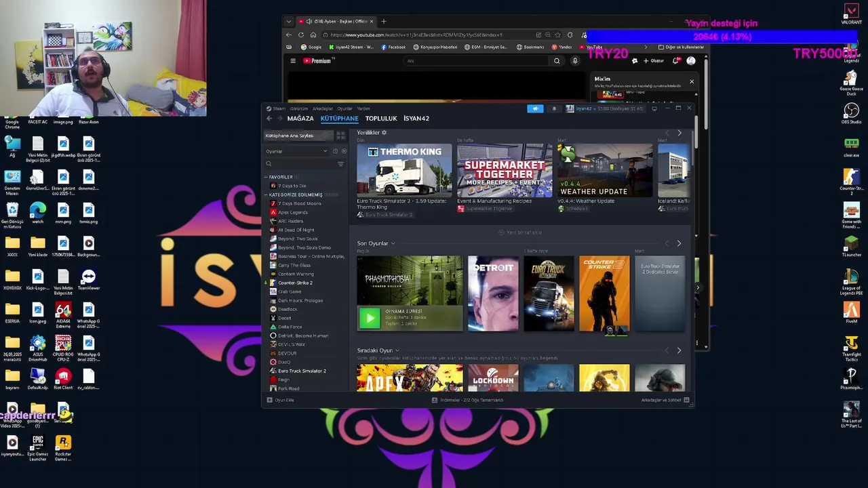Open TeamViewer desktop icon
Screen dimensions: 868x488
88,280
